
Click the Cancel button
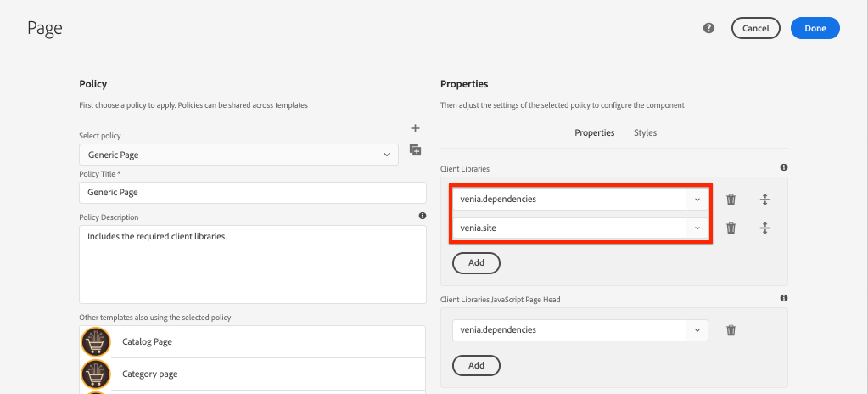(755, 28)
